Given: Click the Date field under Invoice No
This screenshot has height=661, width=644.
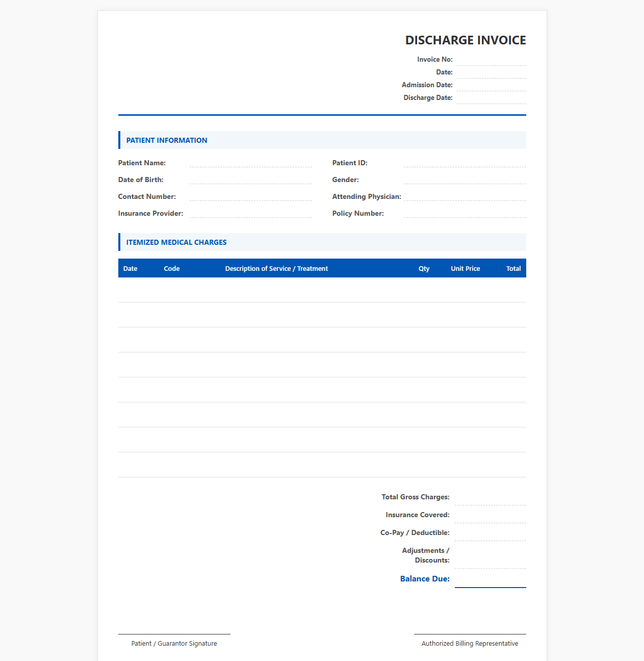Looking at the screenshot, I should click(491, 72).
